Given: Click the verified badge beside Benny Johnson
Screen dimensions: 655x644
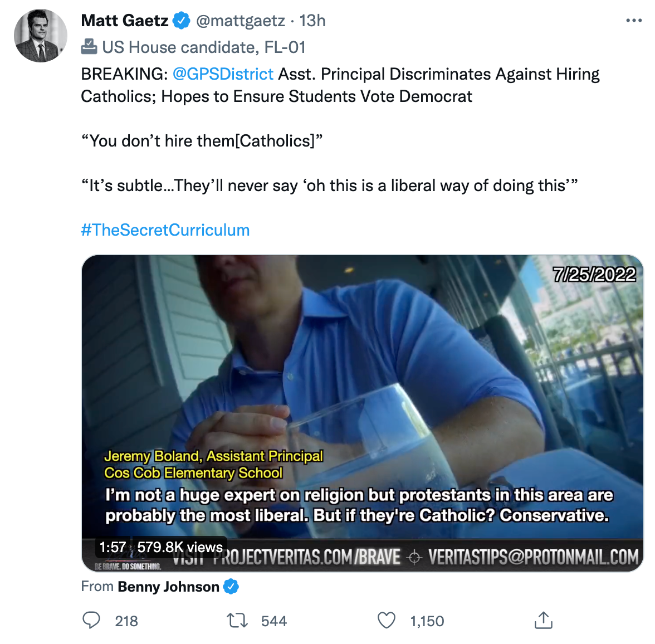Looking at the screenshot, I should click(x=231, y=587).
